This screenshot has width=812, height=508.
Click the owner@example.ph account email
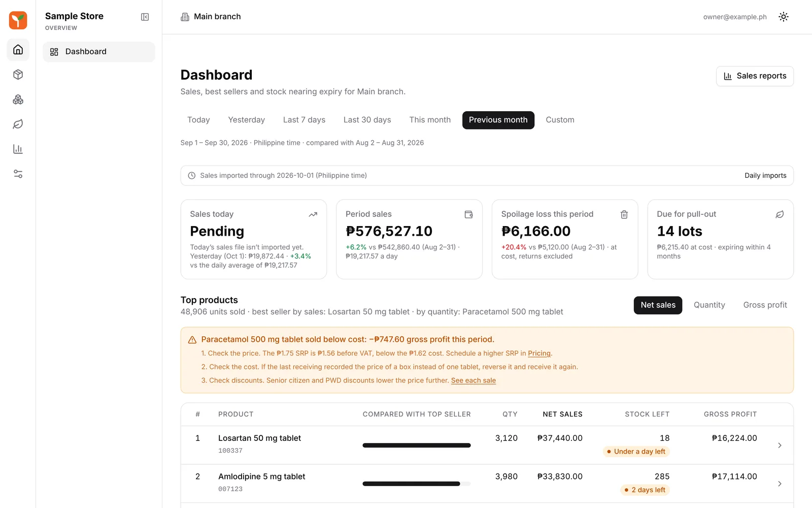735,17
